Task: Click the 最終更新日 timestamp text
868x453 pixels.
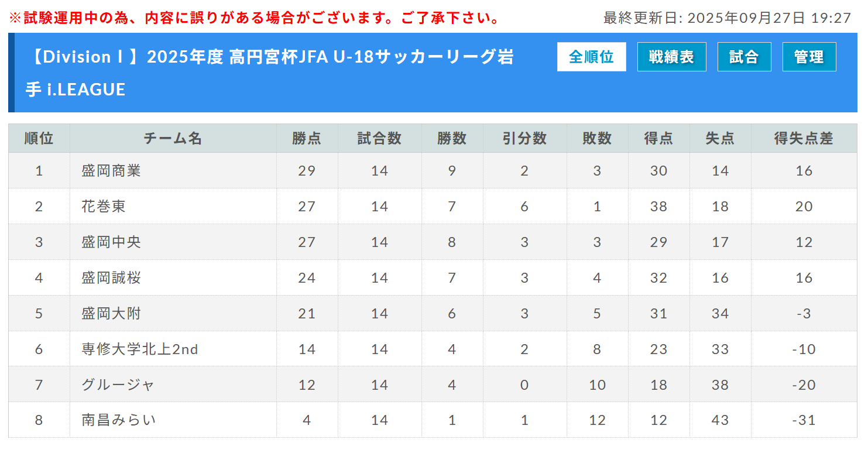Action: [727, 18]
